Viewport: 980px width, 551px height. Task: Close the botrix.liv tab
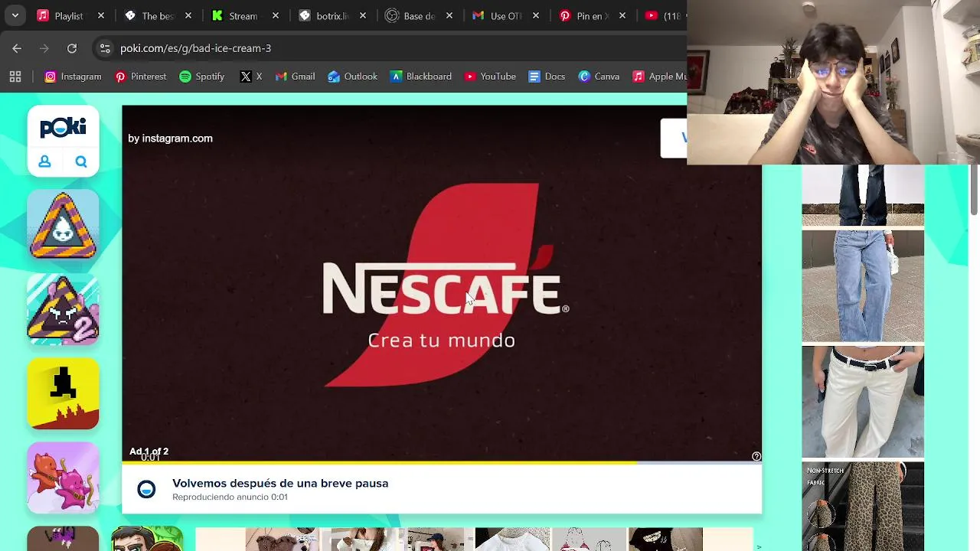[363, 15]
